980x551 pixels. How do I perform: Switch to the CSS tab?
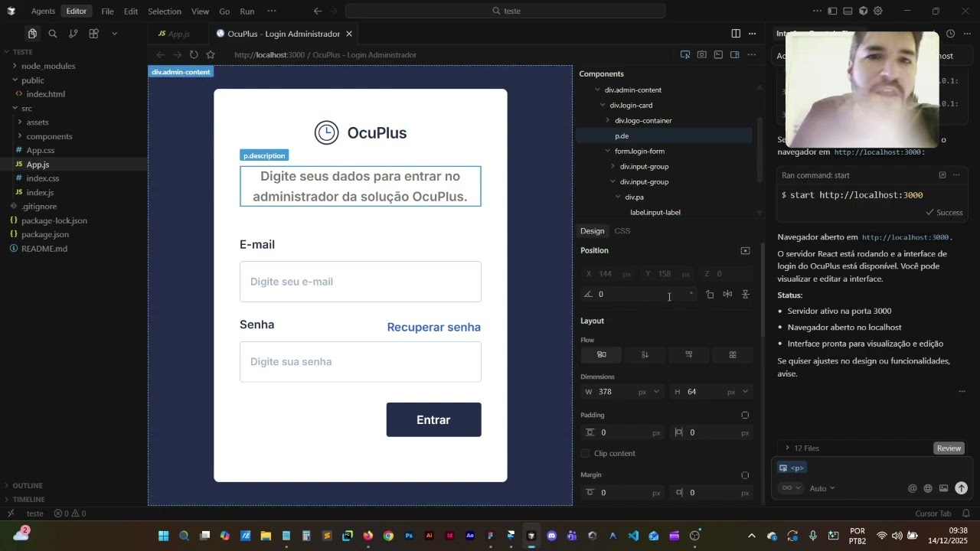click(x=622, y=231)
